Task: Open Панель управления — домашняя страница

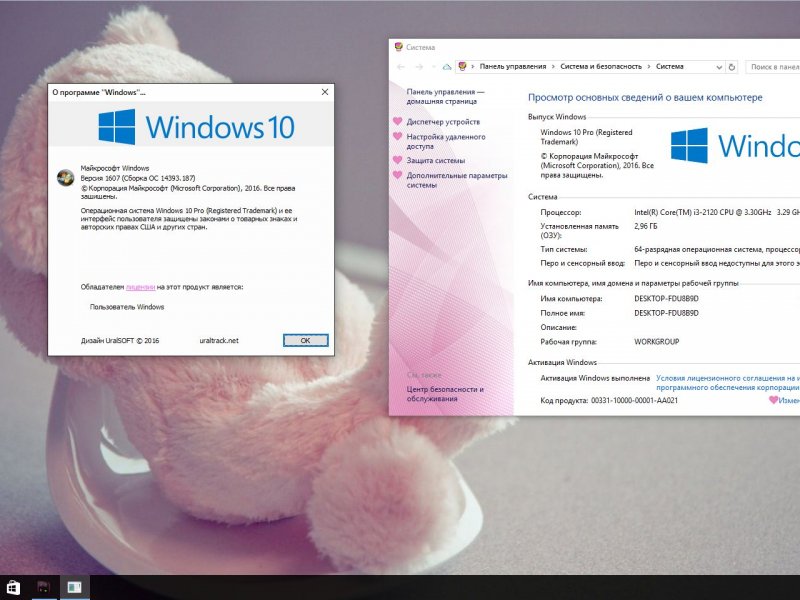Action: pyautogui.click(x=445, y=96)
